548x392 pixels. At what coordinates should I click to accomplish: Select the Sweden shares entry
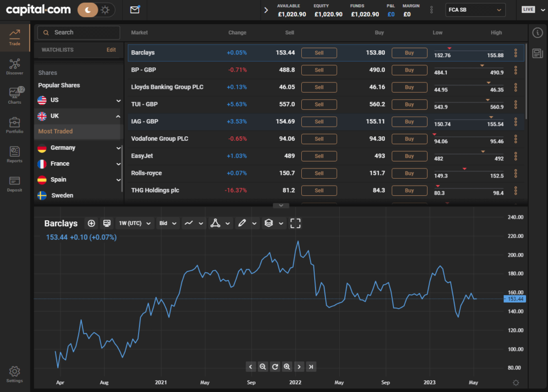pyautogui.click(x=62, y=195)
